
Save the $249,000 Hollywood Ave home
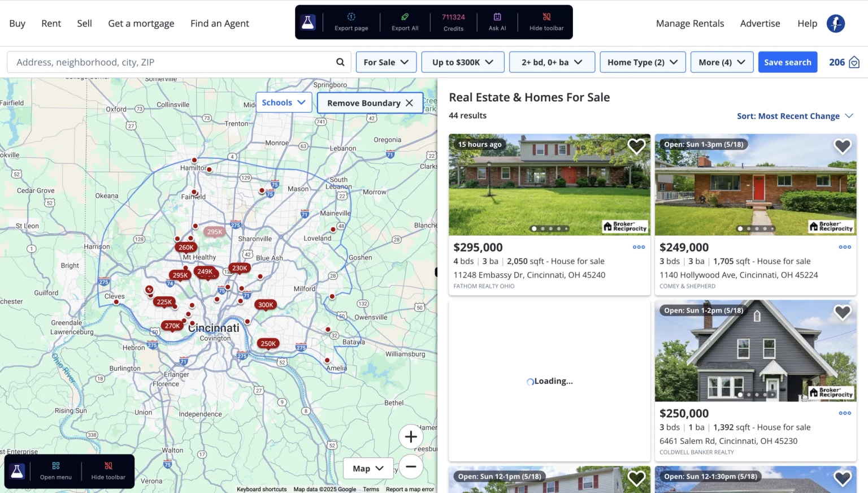[x=842, y=146]
